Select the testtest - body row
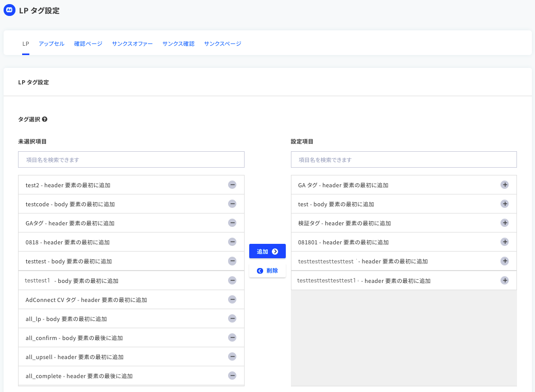 (x=131, y=261)
